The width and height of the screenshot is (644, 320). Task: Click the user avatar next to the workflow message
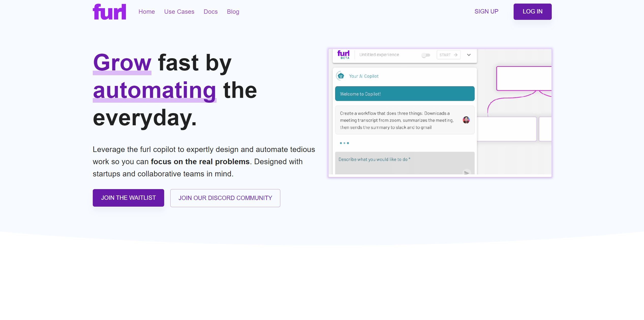click(466, 120)
